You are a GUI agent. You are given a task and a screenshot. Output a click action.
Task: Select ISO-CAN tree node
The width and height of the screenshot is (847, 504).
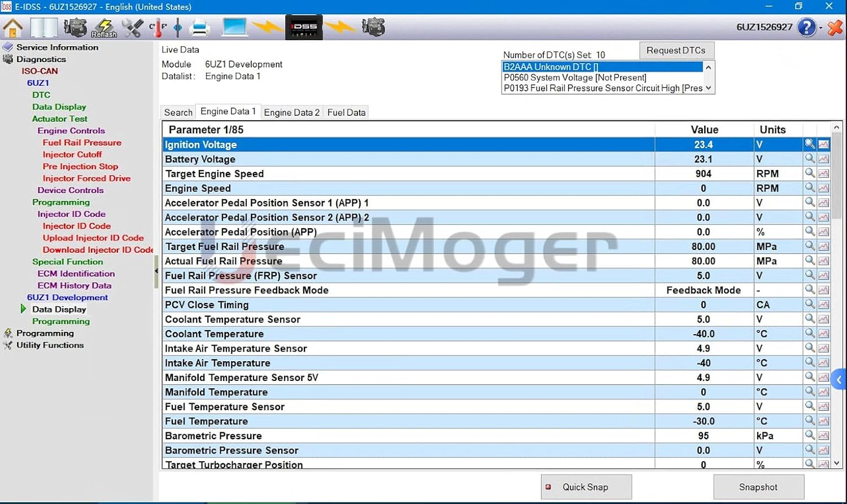[40, 71]
